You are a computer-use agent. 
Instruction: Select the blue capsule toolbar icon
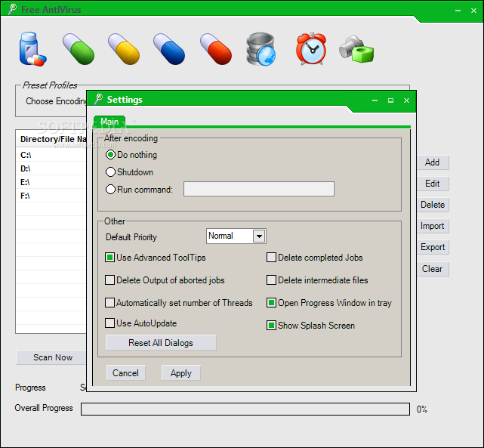pos(169,49)
